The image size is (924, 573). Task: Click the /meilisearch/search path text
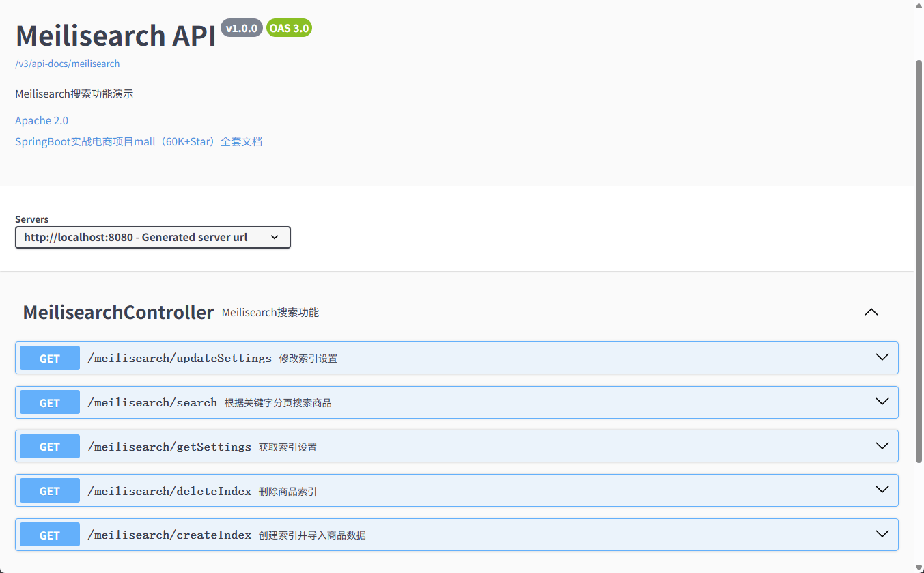pos(152,403)
